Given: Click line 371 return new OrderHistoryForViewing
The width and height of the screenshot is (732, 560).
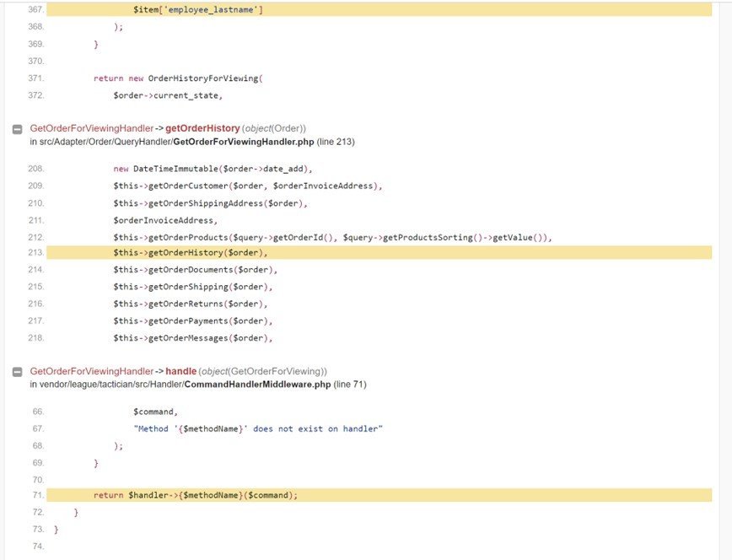Looking at the screenshot, I should 178,78.
